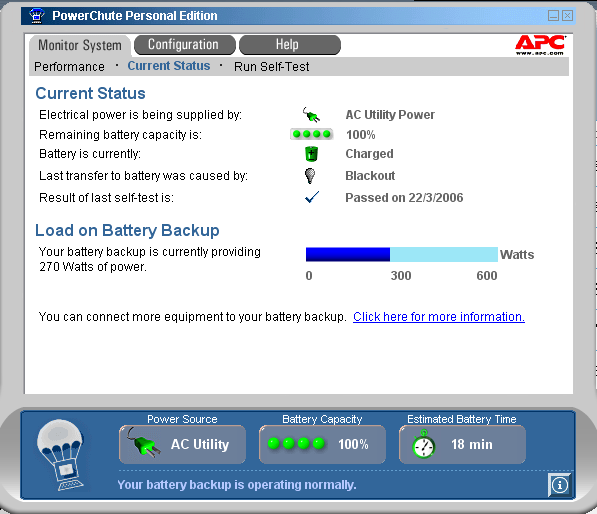This screenshot has height=514, width=597.
Task: Click the four-dot battery capacity indicator in status list
Action: [311, 134]
